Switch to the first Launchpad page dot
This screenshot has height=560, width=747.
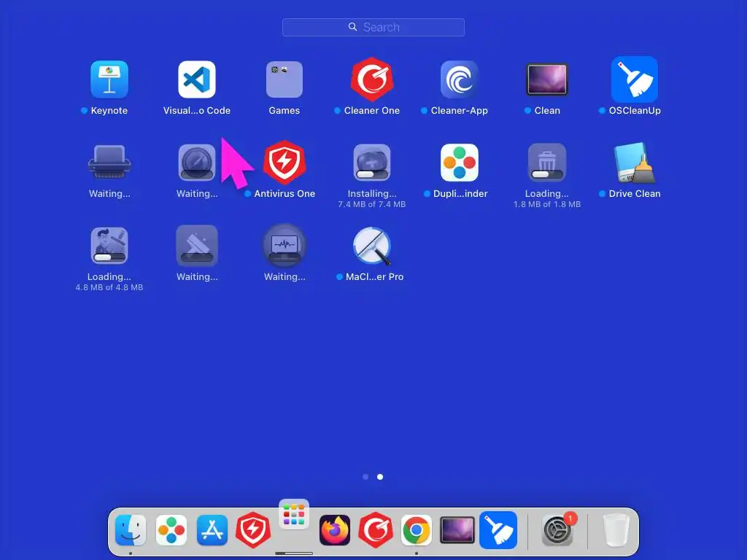coord(365,477)
